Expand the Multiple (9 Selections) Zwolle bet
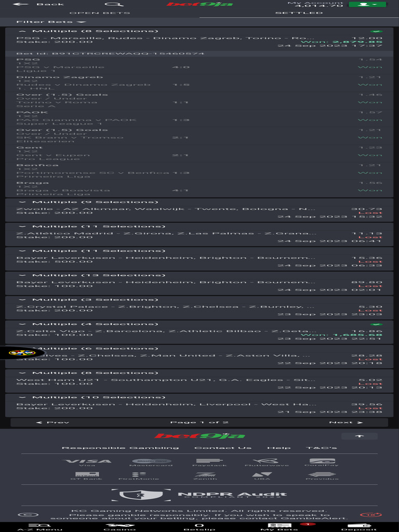This screenshot has width=399, height=532. tap(22, 202)
